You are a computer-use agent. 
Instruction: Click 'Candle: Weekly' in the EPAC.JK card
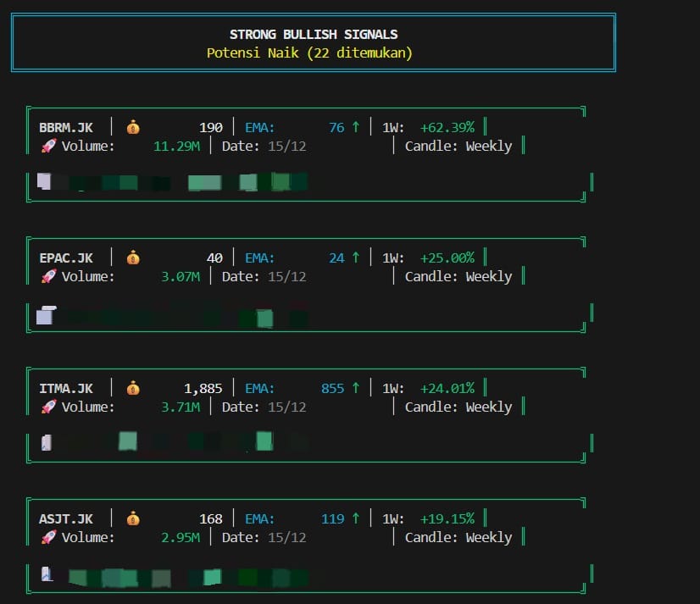(x=458, y=276)
